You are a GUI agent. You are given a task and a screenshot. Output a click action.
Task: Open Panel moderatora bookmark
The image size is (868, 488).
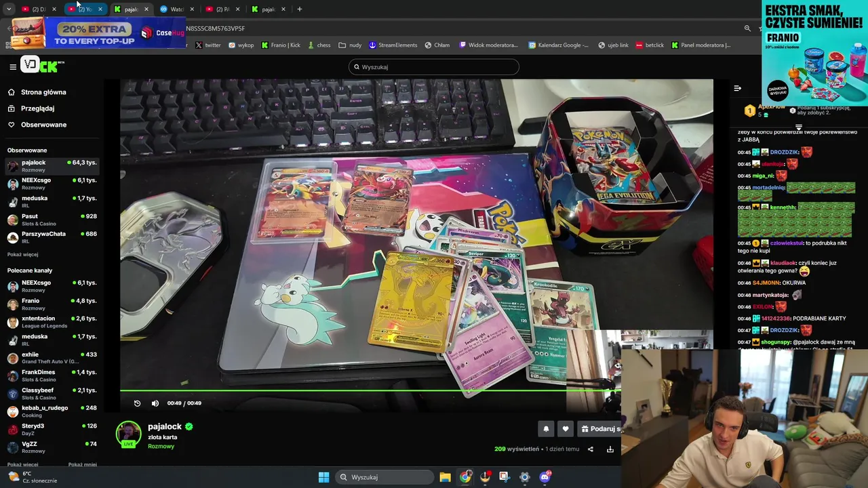pos(701,45)
